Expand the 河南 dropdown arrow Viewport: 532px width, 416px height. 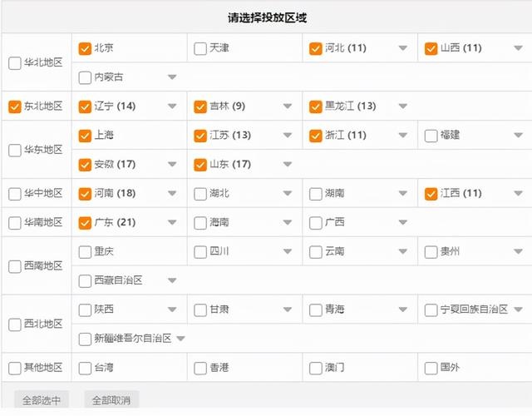pos(172,193)
